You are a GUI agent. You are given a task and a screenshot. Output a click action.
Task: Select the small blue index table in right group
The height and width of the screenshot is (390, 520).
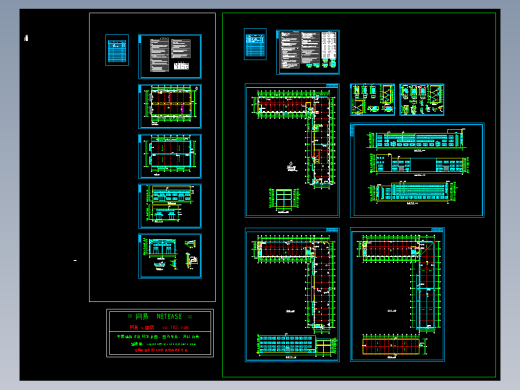point(255,44)
